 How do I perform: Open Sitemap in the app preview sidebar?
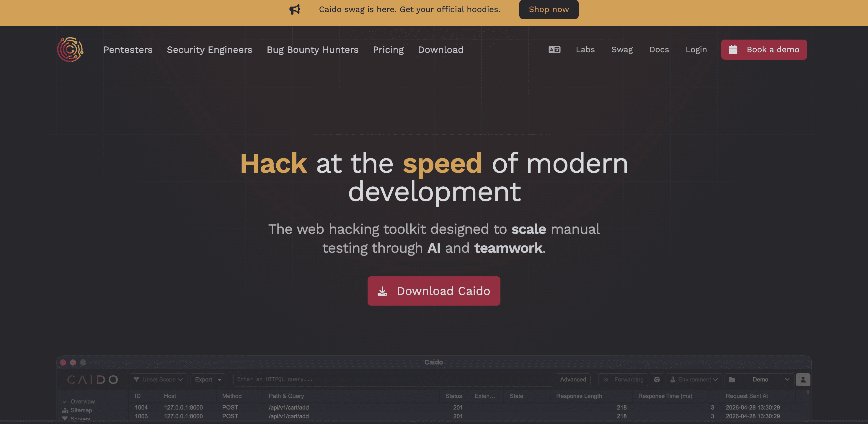(x=77, y=410)
